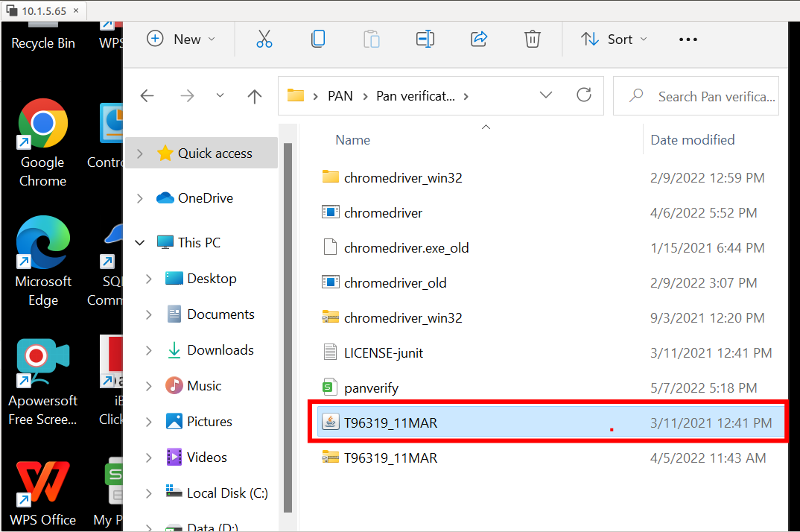Click the navigation pane scrollbar
The width and height of the screenshot is (800, 532).
(288, 327)
